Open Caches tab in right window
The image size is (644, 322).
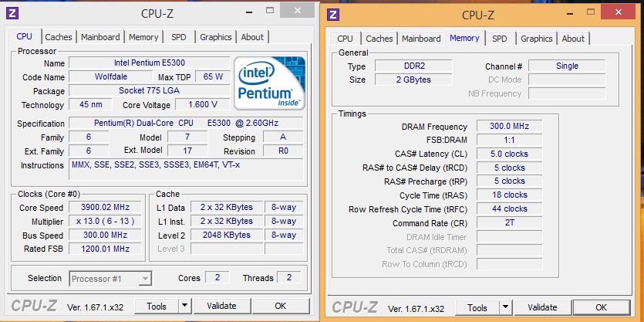pyautogui.click(x=379, y=39)
